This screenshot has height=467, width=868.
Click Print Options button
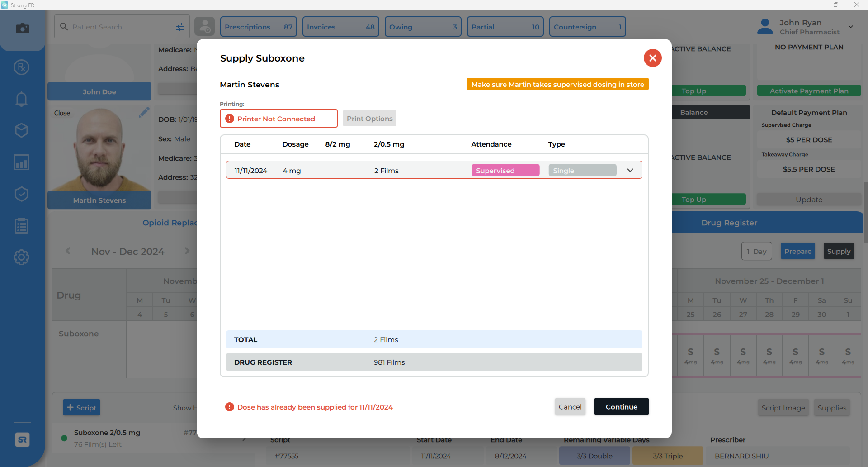(x=369, y=119)
